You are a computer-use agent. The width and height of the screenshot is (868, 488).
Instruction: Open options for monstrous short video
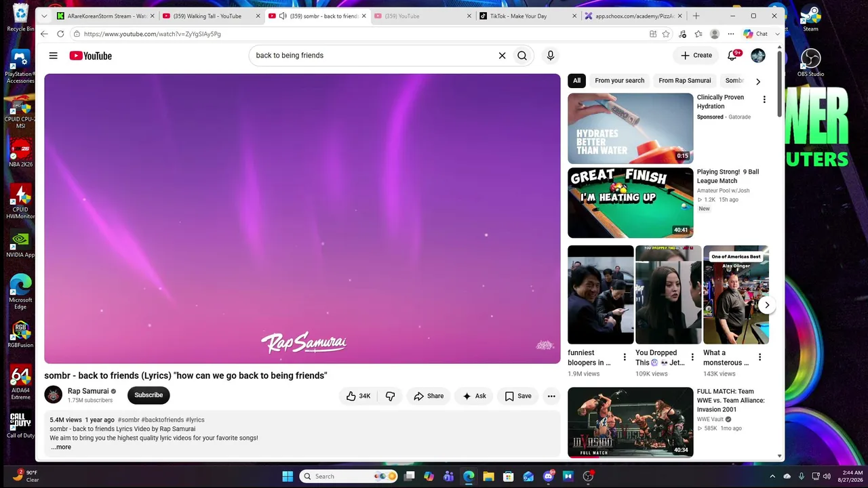tap(759, 357)
